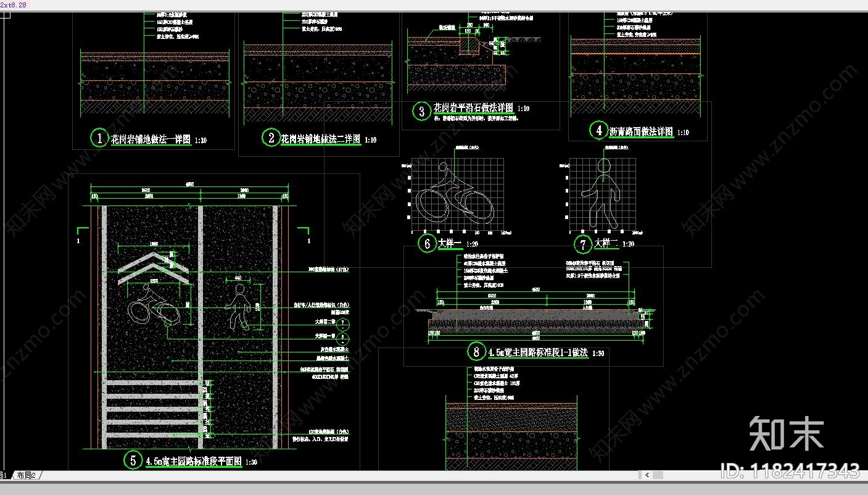This screenshot has width=868, height=495.
Task: Select the title 4.5m宽主园路标准段平面图
Action: tap(194, 461)
